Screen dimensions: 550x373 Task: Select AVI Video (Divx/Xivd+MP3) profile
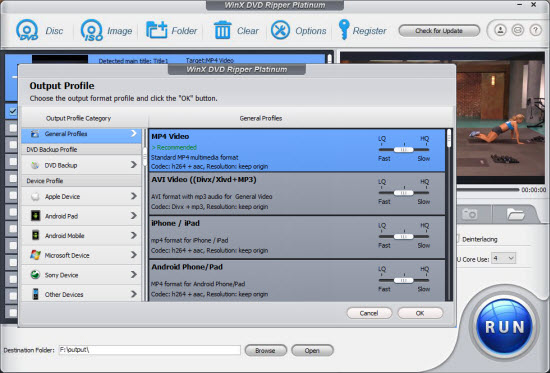[297, 194]
